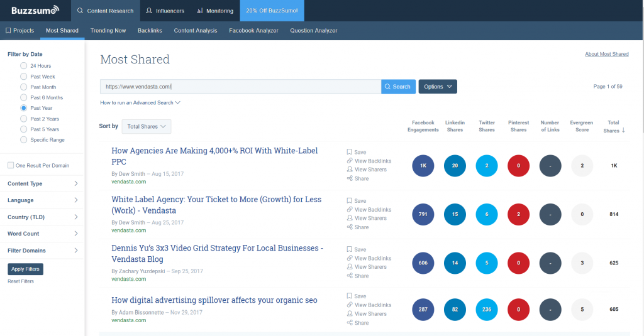Open the Facebook Analyzer tab
Screen dimensions: 644x336
(x=253, y=30)
